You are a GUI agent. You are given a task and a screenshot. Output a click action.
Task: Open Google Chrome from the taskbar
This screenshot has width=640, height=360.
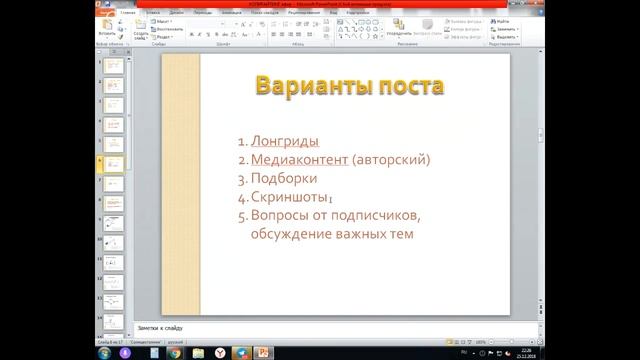175,353
